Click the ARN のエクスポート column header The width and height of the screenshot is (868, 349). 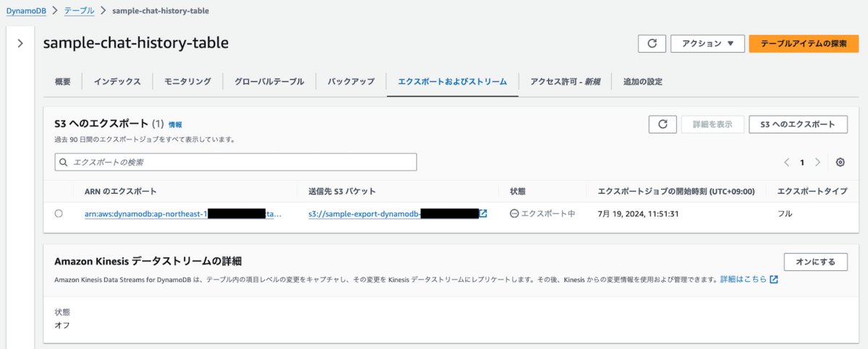(x=121, y=191)
